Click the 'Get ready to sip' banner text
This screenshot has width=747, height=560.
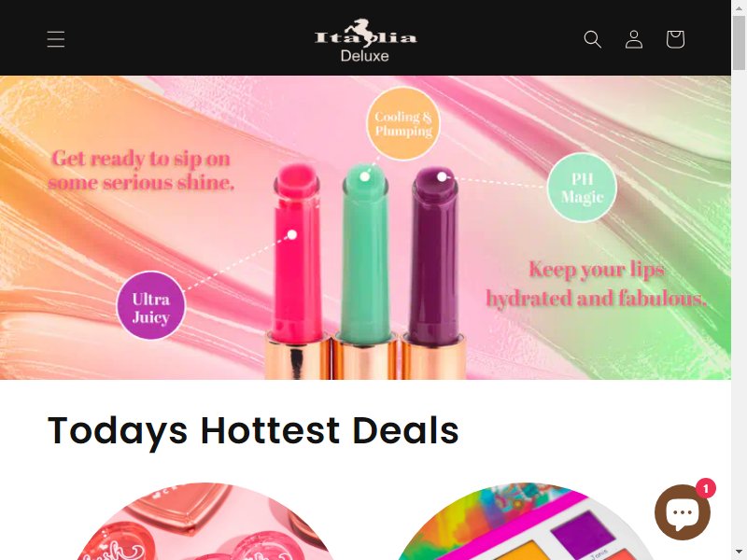[141, 171]
